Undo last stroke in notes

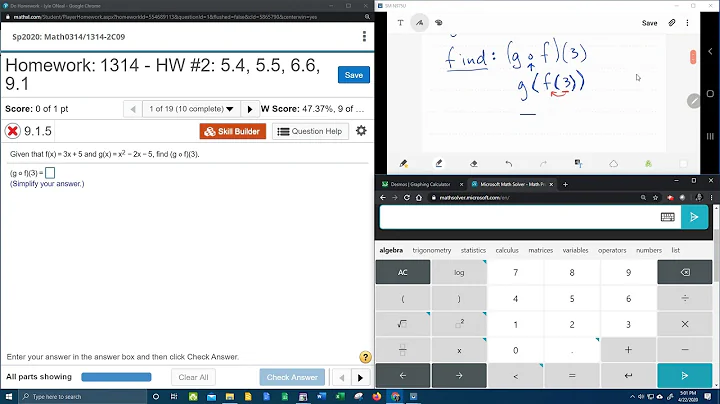(x=509, y=163)
